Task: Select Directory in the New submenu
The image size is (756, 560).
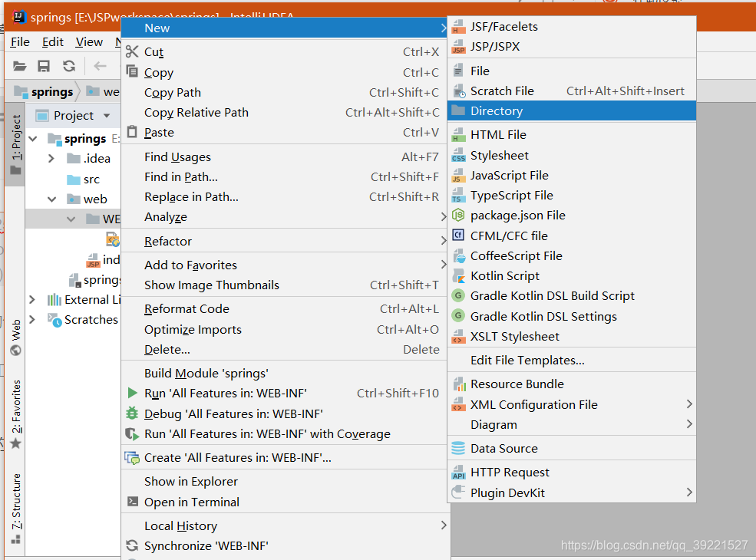Action: coord(572,110)
